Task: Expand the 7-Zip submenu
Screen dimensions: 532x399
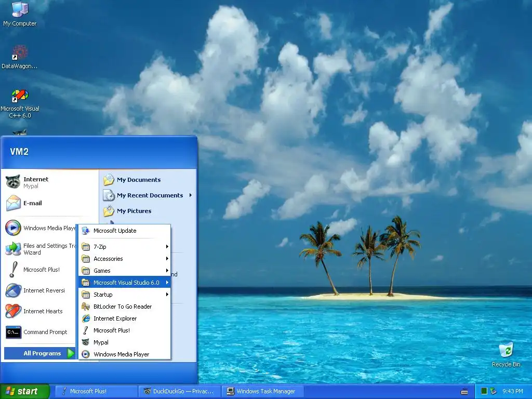Action: coord(125,247)
